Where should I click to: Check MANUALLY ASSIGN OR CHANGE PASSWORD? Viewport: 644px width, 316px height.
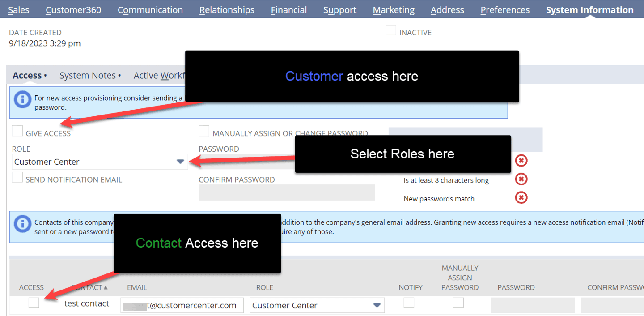click(x=204, y=131)
